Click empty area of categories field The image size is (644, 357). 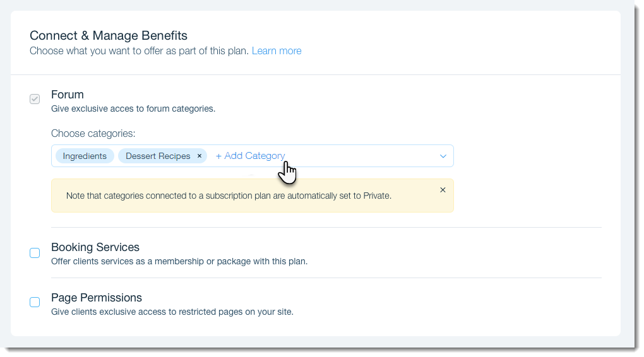point(361,156)
